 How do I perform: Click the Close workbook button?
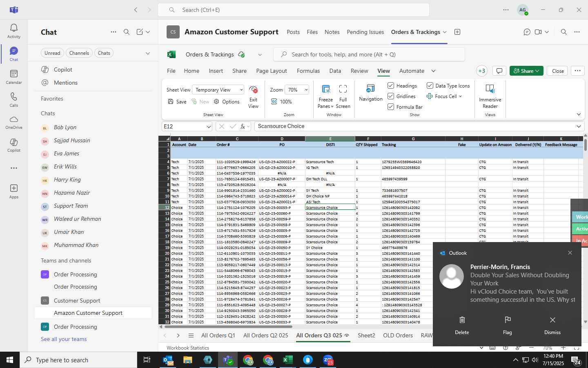558,71
